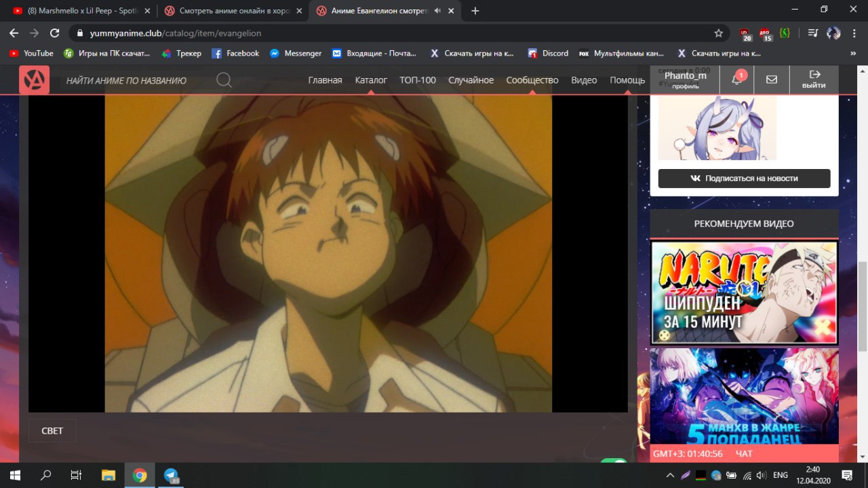Open volume control in system tray
This screenshot has height=488, width=868.
(x=761, y=475)
